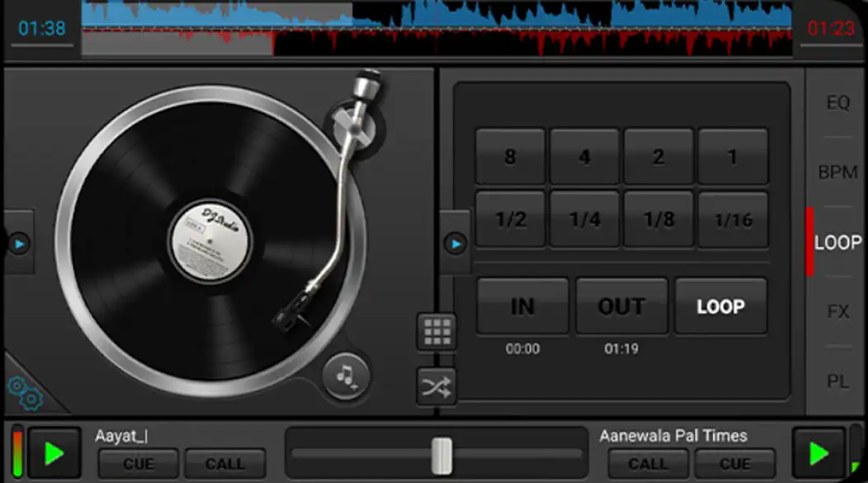Click the Aayat_| track title
Viewport: 868px width, 483px height.
pyautogui.click(x=121, y=436)
